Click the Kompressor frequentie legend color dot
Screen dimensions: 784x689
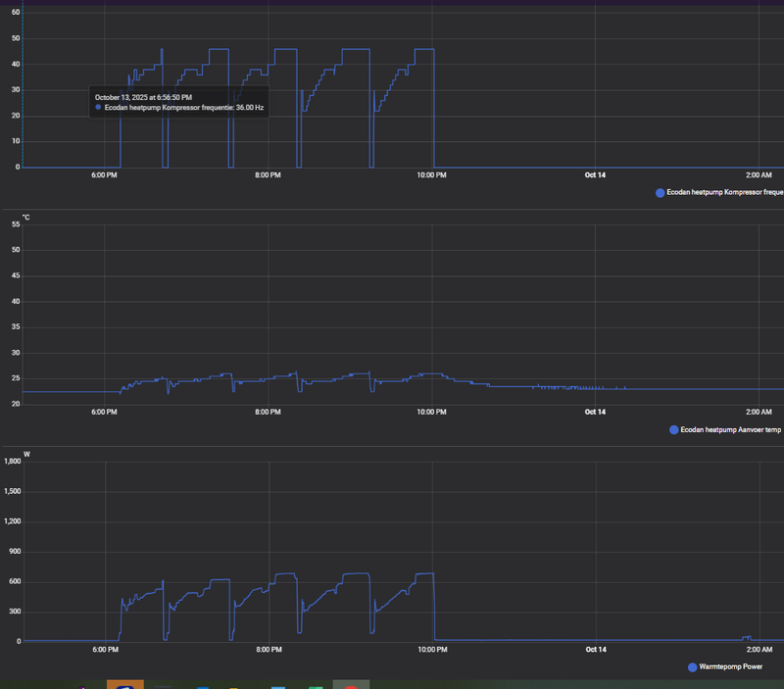(x=660, y=193)
